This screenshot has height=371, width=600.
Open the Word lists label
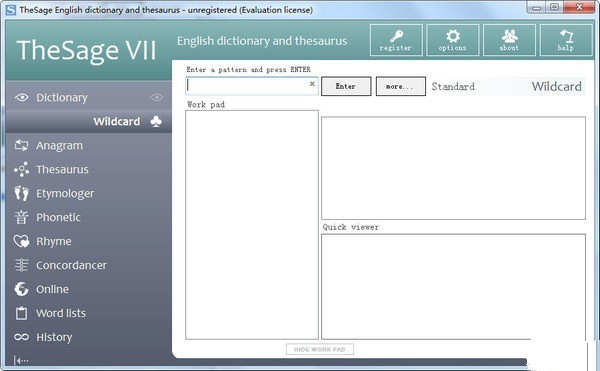click(61, 313)
